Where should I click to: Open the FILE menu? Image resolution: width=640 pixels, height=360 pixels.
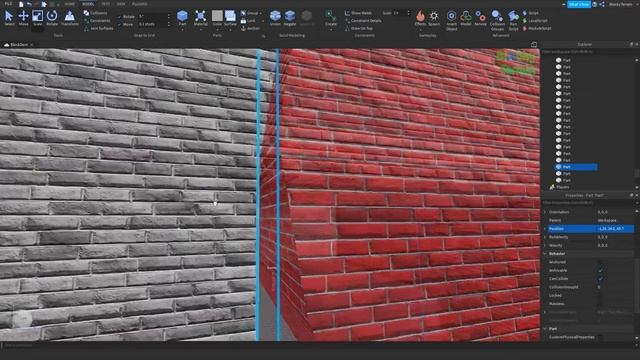click(8, 4)
